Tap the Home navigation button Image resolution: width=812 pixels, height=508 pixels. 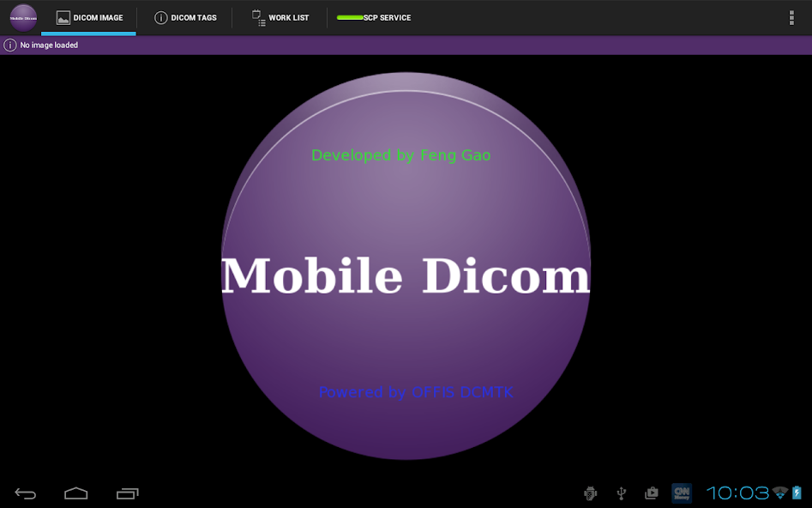click(75, 493)
